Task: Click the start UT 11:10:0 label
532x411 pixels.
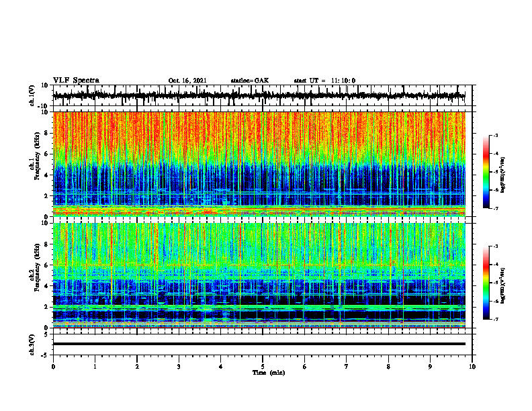Action: (324, 81)
